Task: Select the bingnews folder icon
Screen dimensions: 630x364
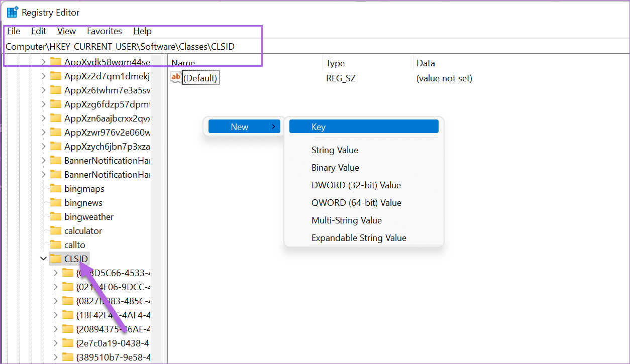Action: [57, 202]
